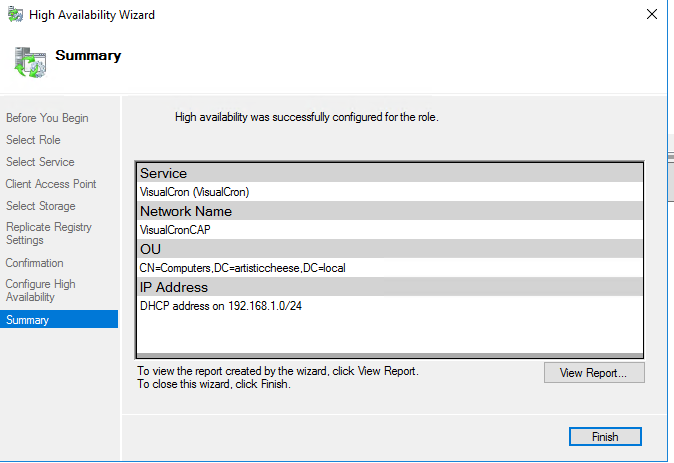The width and height of the screenshot is (674, 463).
Task: Select the Before You Begin step
Action: (47, 118)
